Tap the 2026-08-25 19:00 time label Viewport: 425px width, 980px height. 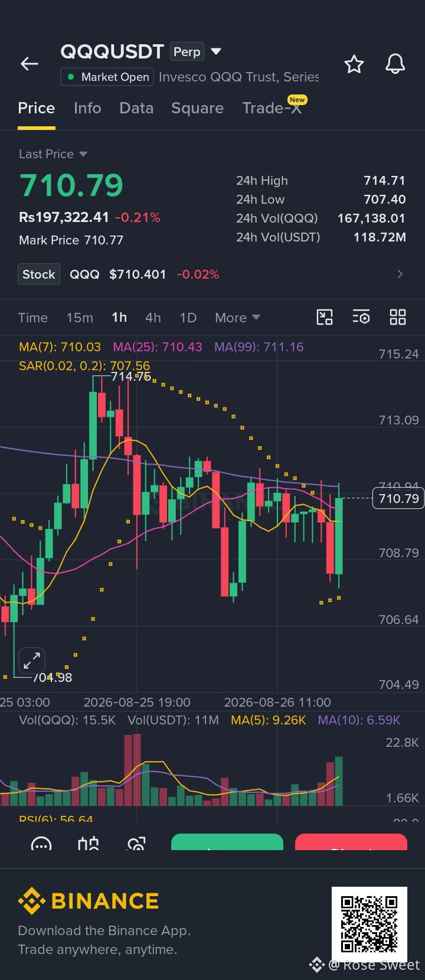[x=137, y=703]
